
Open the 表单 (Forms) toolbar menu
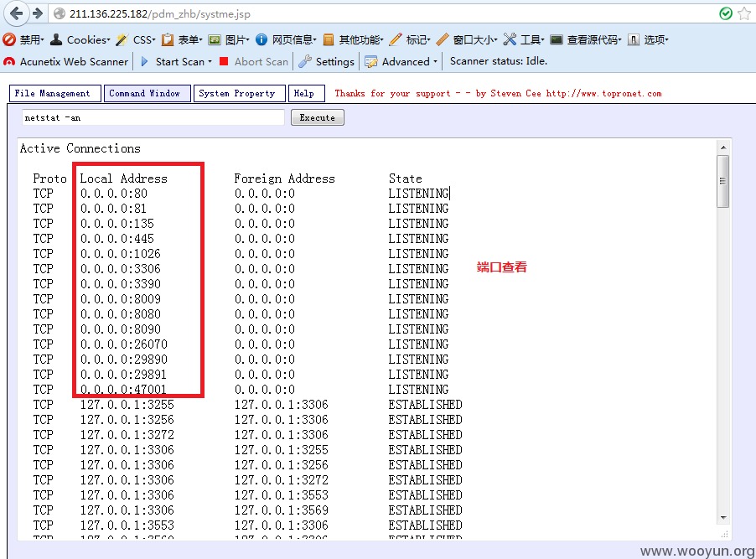(189, 39)
